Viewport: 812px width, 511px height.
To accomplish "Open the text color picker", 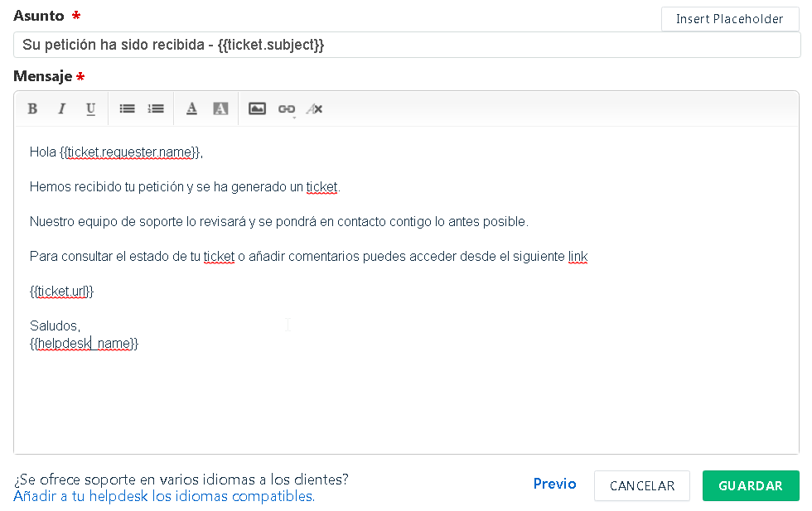I will (x=191, y=108).
